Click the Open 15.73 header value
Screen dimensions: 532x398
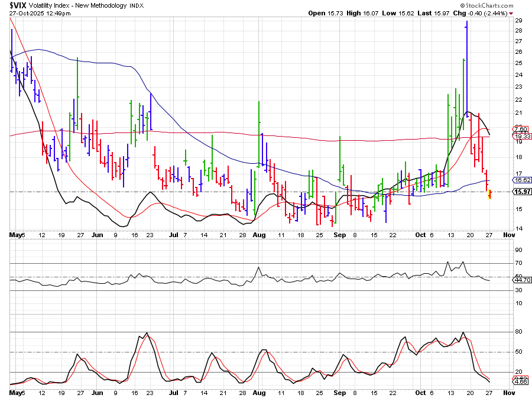click(325, 13)
